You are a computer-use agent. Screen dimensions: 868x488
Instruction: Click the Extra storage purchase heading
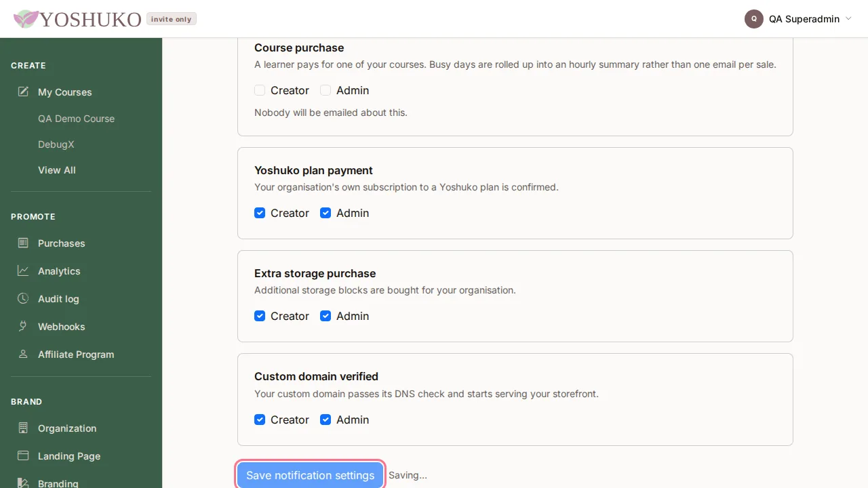(315, 273)
